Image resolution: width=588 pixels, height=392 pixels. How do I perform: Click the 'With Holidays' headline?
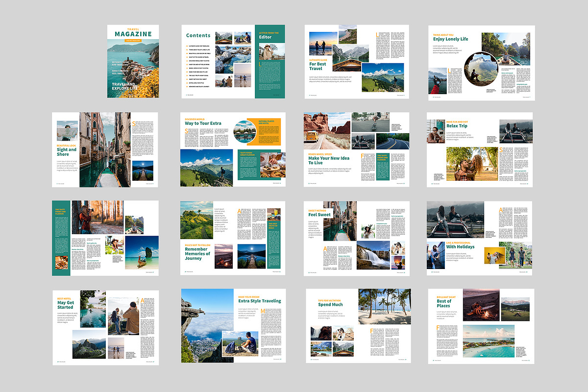[x=460, y=247]
